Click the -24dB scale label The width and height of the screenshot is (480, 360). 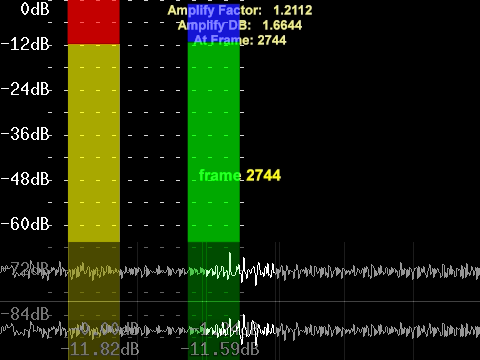point(25,89)
